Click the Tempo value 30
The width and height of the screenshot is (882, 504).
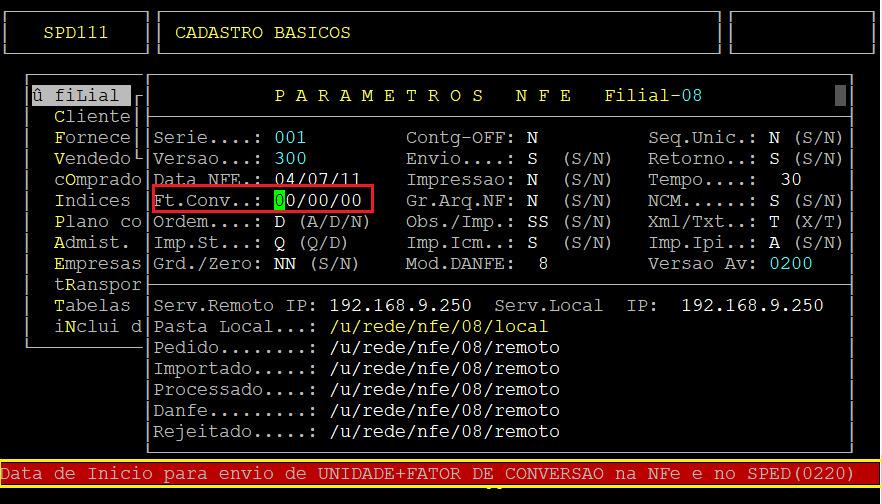point(790,180)
